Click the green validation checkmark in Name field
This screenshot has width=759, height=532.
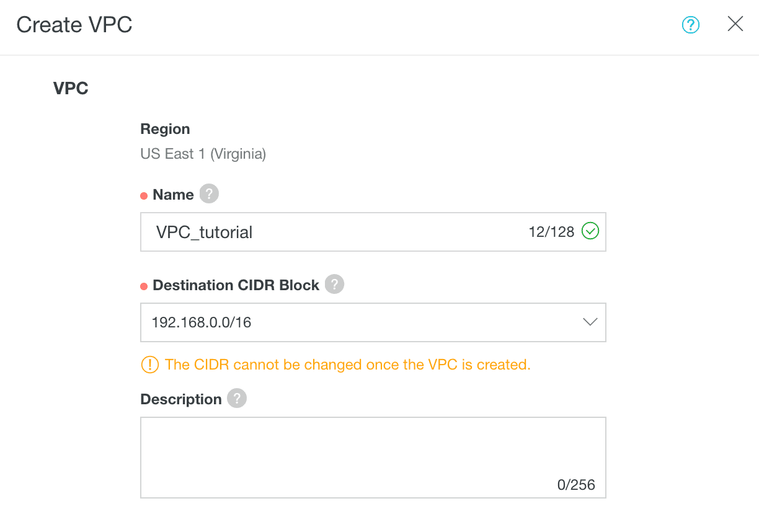[x=590, y=232]
